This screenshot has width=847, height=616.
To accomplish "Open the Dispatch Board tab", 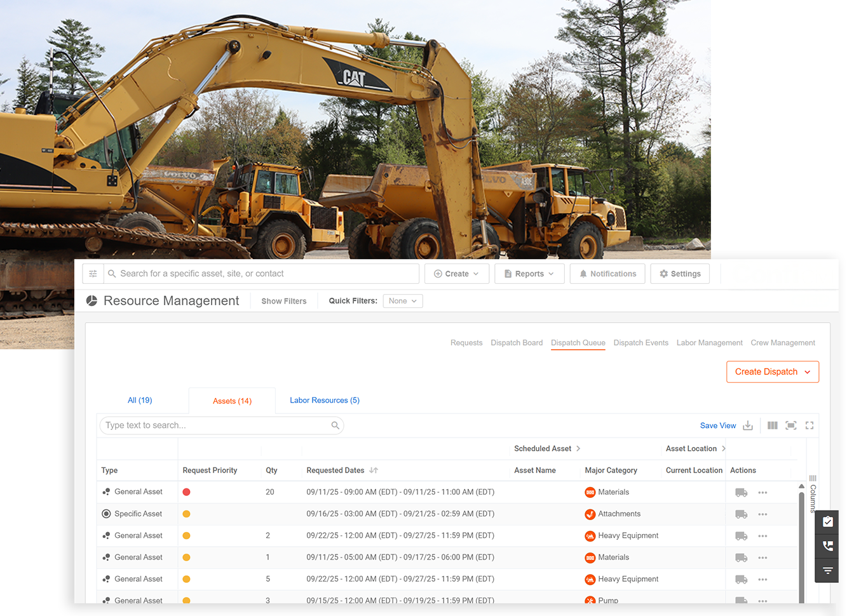I will point(517,342).
